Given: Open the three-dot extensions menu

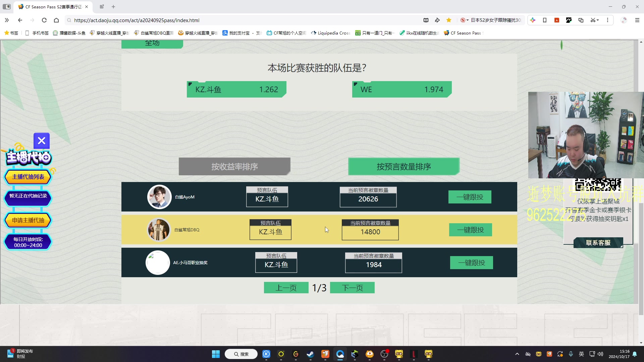Looking at the screenshot, I should point(607,20).
